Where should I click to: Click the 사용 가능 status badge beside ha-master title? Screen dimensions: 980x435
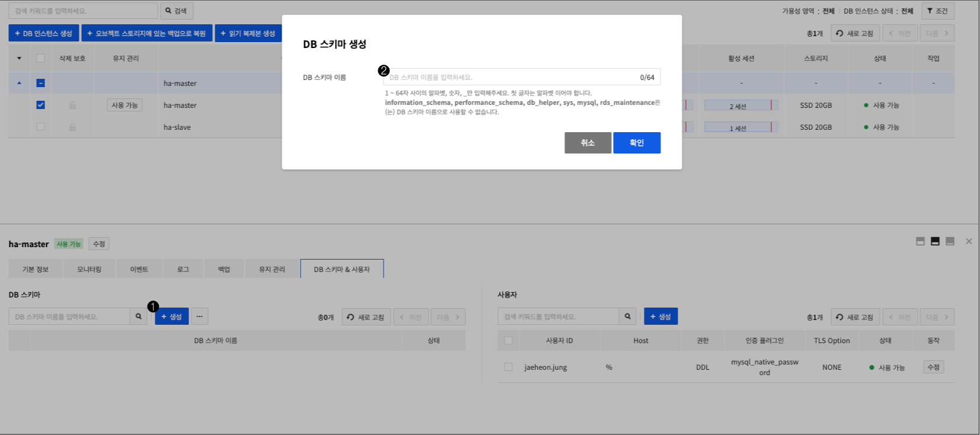pyautogui.click(x=69, y=244)
